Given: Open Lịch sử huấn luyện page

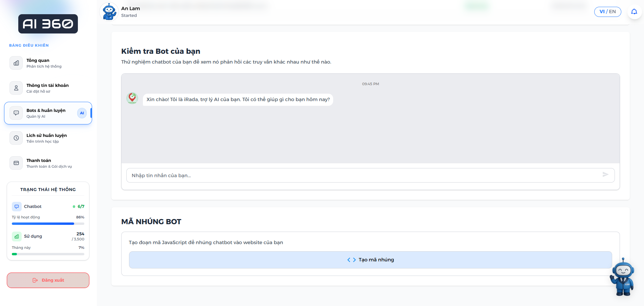Looking at the screenshot, I should coord(48,138).
